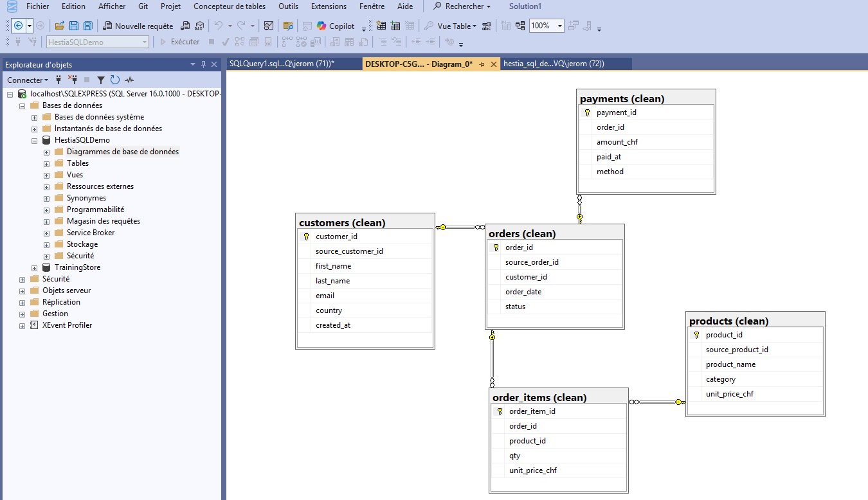
Task: Open Solution1 from the menu bar
Action: (x=526, y=6)
